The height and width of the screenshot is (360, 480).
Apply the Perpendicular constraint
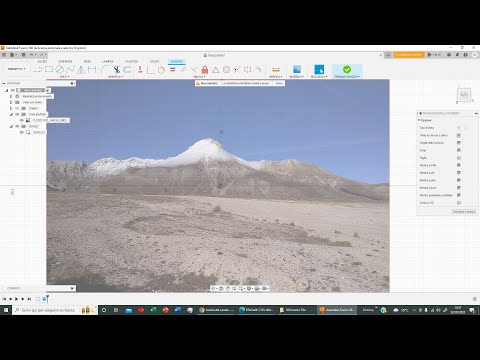[x=194, y=69]
